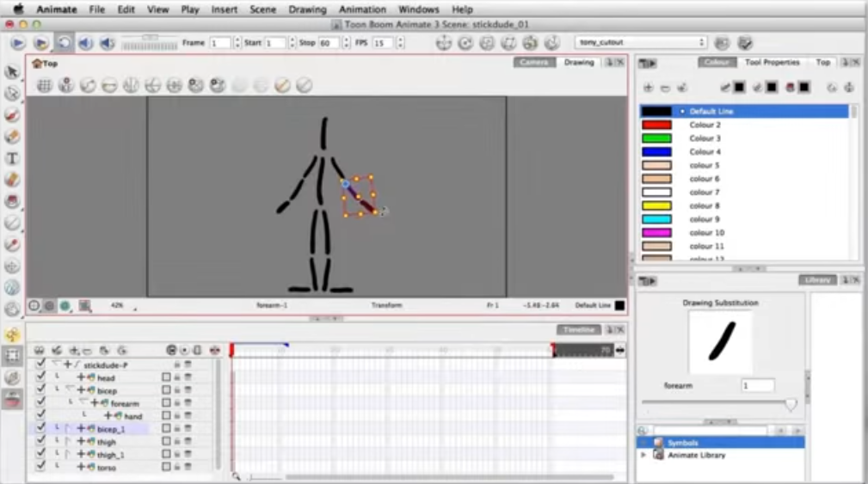Viewport: 868px width, 484px height.
Task: Select the Brush tool in left toolbar
Action: 12,114
